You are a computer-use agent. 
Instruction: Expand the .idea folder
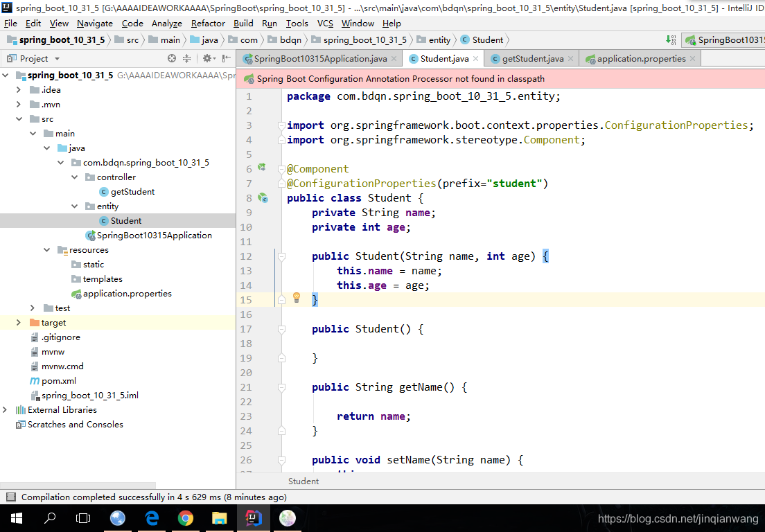click(19, 90)
